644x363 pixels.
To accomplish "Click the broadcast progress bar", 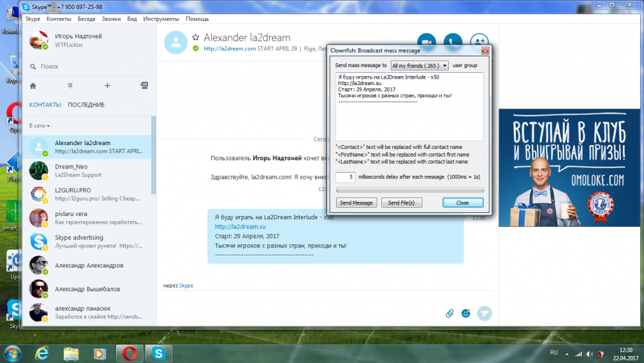I will coord(410,190).
